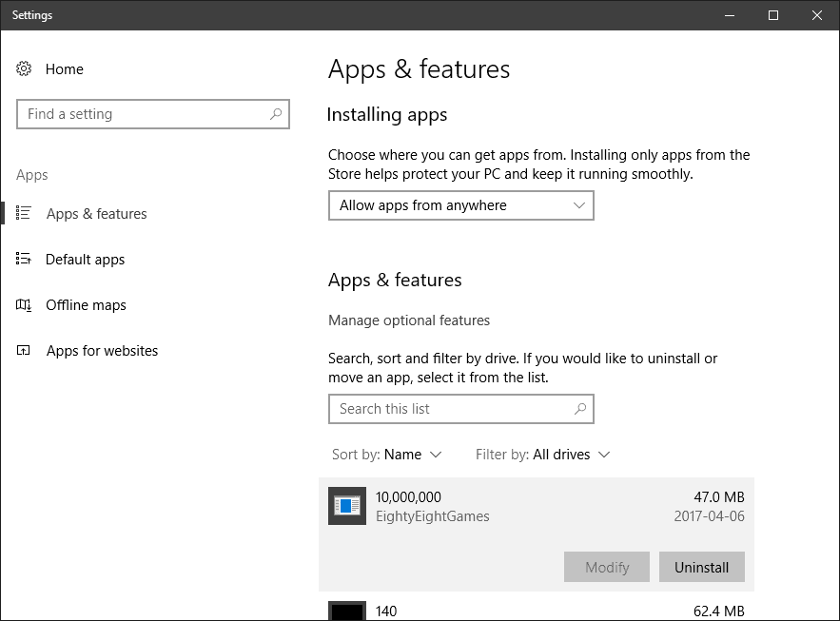Open Manage optional features link
Viewport: 840px width, 621px height.
click(409, 320)
